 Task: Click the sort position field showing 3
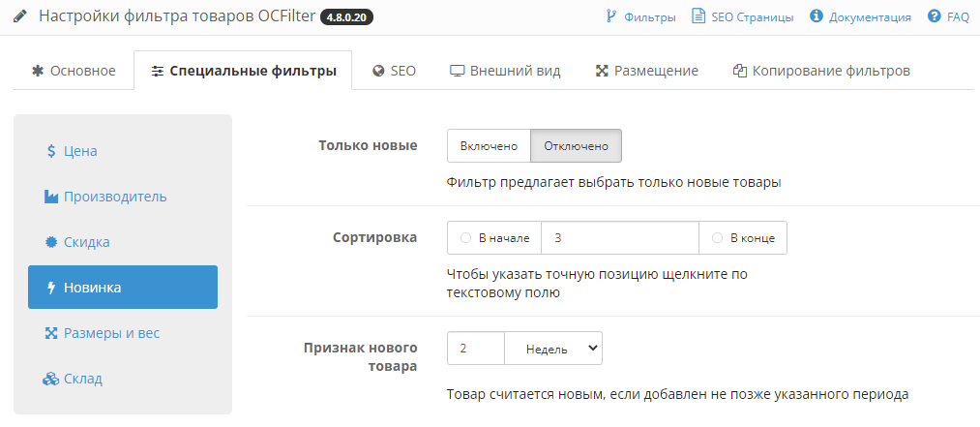(x=619, y=238)
